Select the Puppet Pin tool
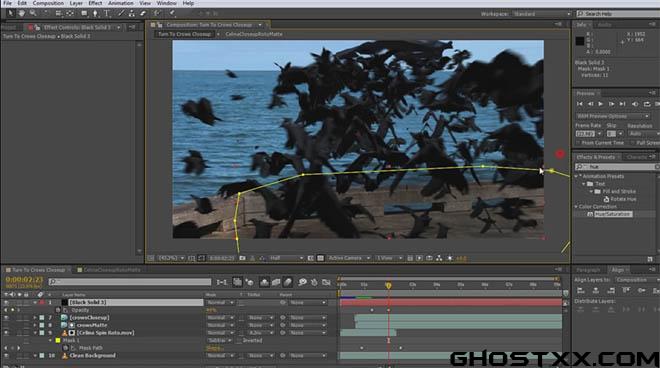The height and width of the screenshot is (368, 660). [172, 13]
